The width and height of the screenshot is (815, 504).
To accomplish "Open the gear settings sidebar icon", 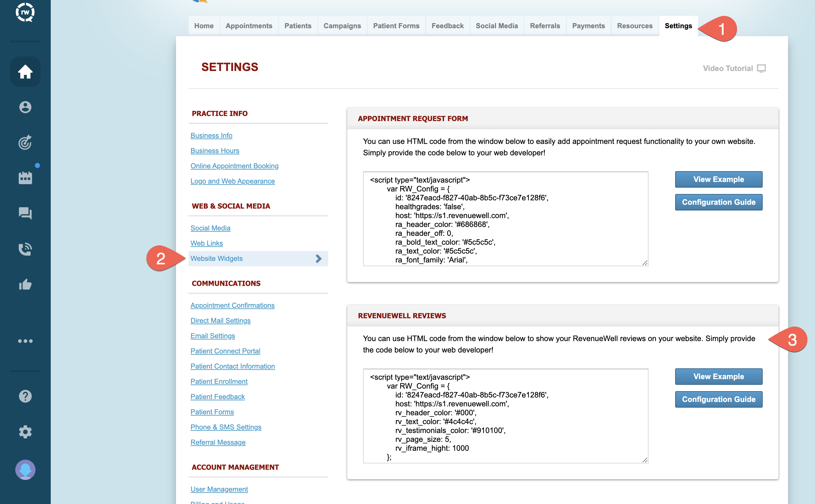I will click(25, 432).
